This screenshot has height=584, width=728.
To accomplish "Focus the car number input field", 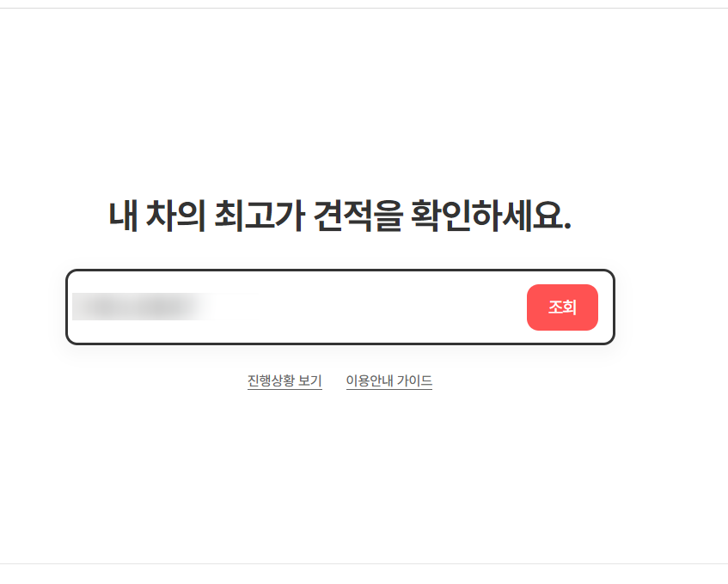I will [297, 307].
